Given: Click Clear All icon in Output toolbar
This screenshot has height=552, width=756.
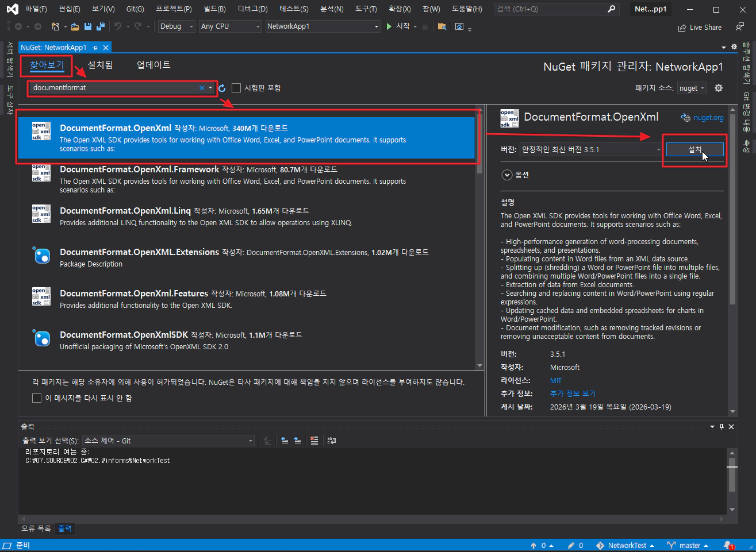Looking at the screenshot, I should pyautogui.click(x=314, y=441).
